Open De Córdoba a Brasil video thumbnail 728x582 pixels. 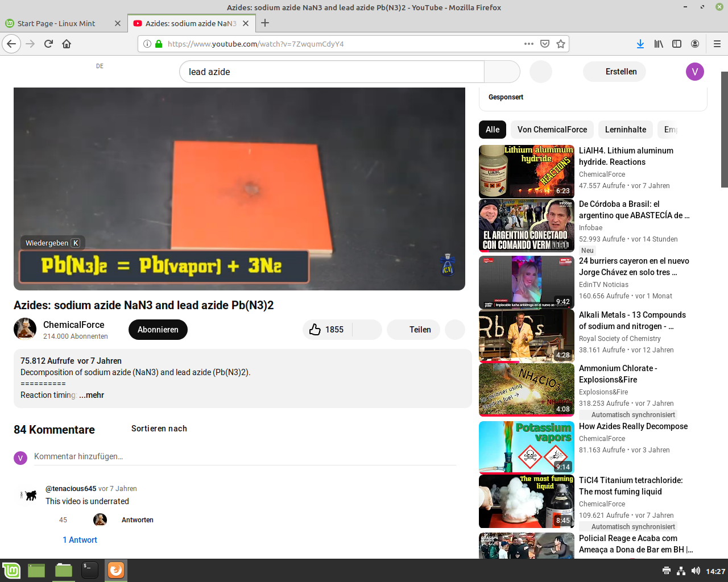527,225
